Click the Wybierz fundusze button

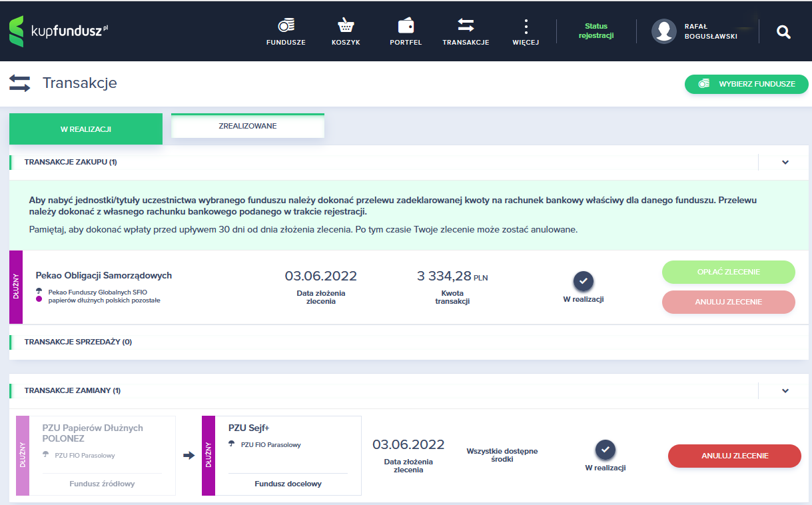[x=746, y=84]
